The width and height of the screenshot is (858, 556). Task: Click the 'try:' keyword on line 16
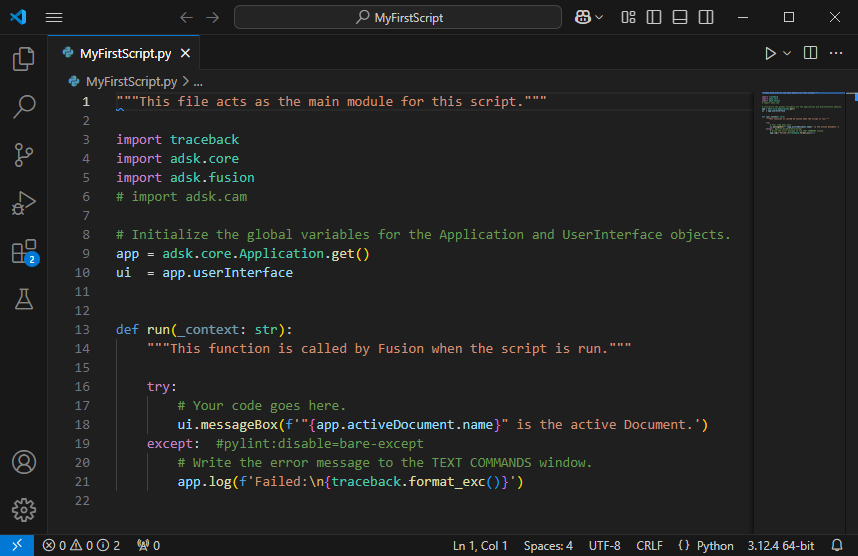161,387
